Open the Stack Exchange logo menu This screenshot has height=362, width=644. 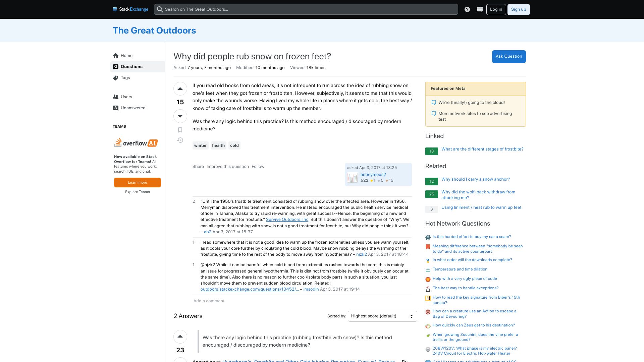point(130,9)
